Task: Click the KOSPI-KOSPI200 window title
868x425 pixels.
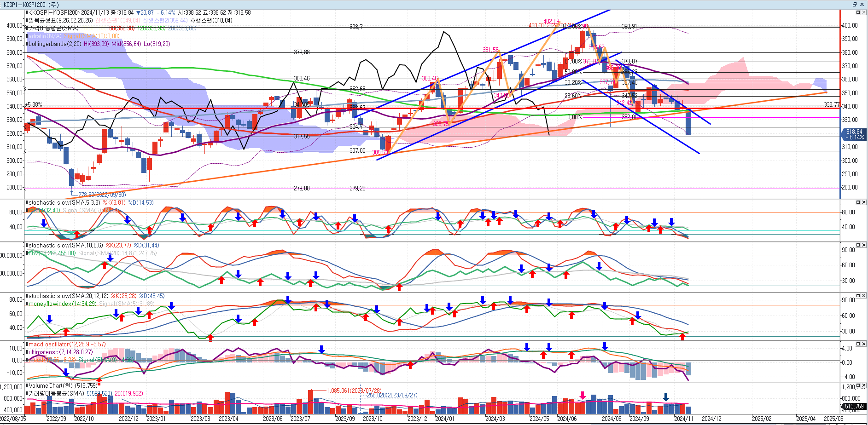Action: point(31,4)
